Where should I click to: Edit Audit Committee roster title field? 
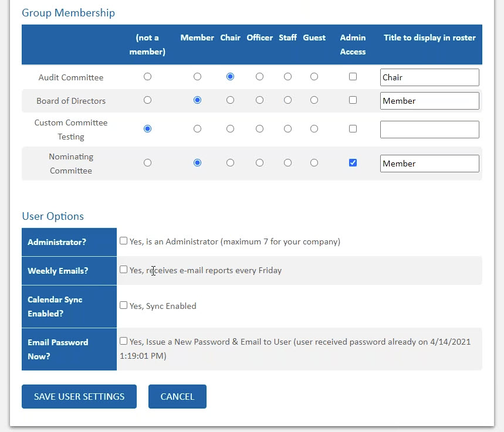pos(429,77)
